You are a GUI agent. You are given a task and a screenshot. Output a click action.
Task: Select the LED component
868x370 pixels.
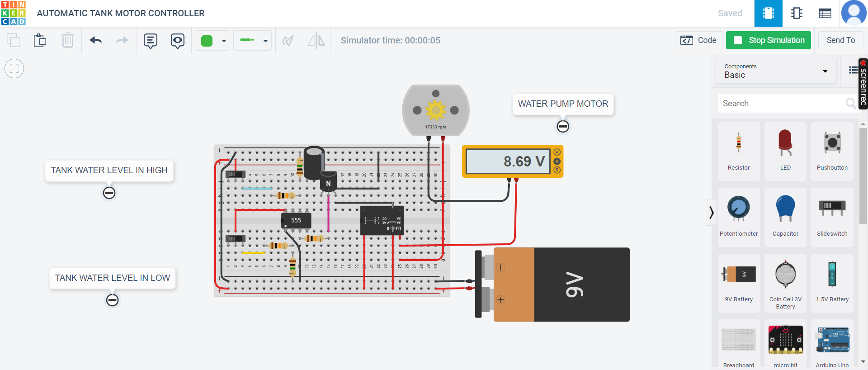pyautogui.click(x=785, y=152)
